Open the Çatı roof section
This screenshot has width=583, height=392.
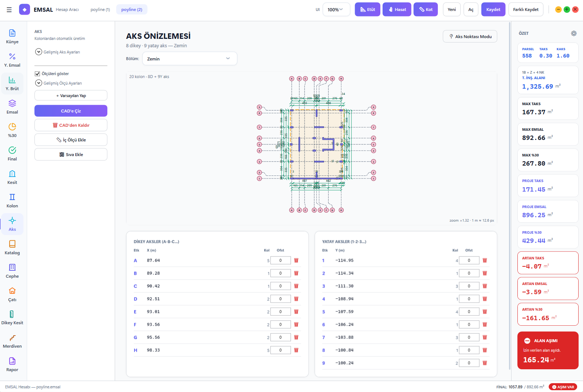(12, 295)
